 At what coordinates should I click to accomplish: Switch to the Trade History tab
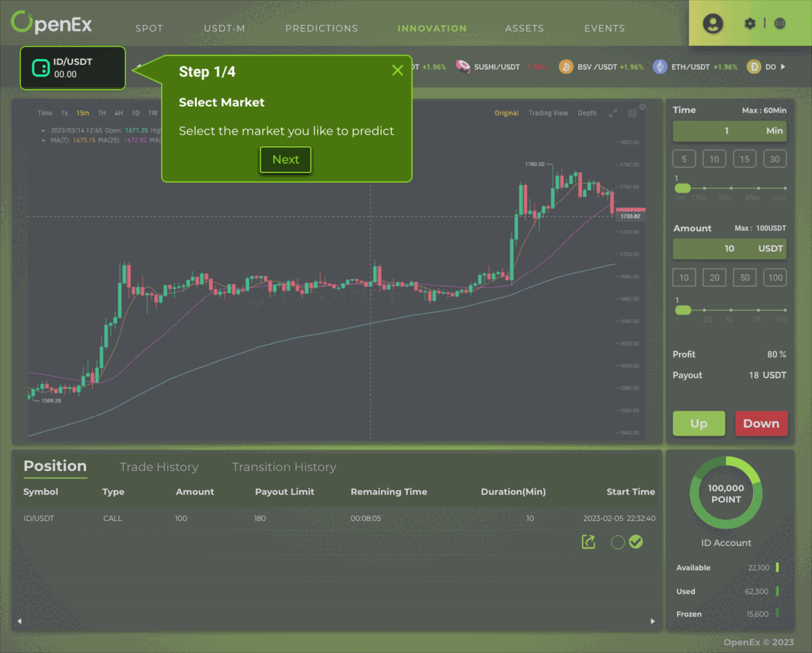coord(159,467)
